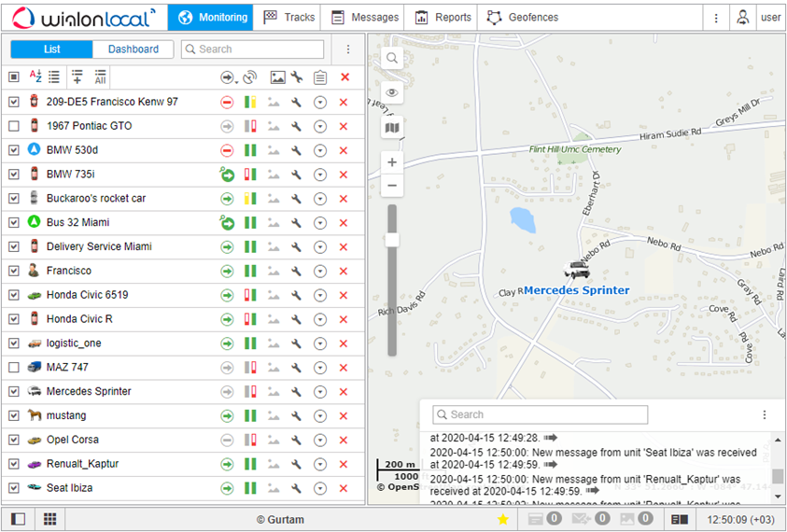Click the Mercedes Sprinter van on map
This screenshot has width=787, height=532.
pos(578,271)
